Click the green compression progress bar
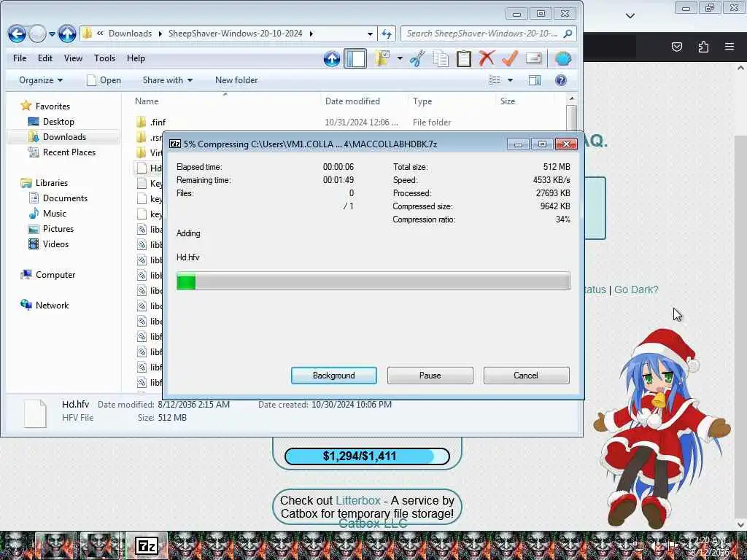Viewport: 747px width, 560px height. point(373,281)
